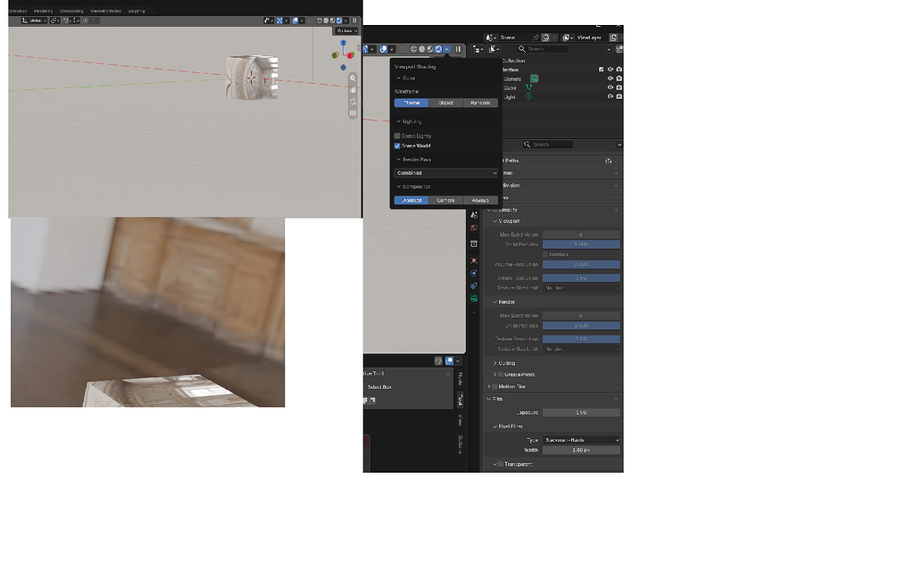Screen dimensions: 914x588
Task: Select wireframe shading icon beside the shading popover
Action: tap(413, 50)
